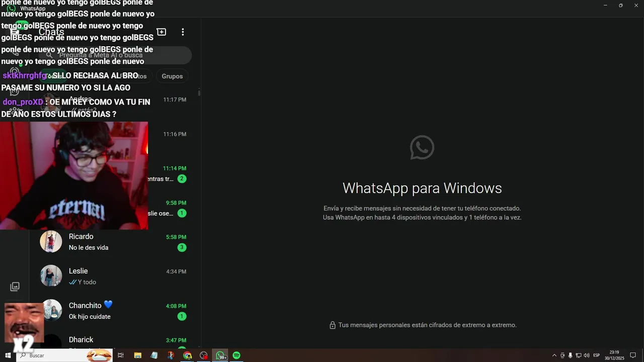Click the microphone tray icon

coord(571,355)
